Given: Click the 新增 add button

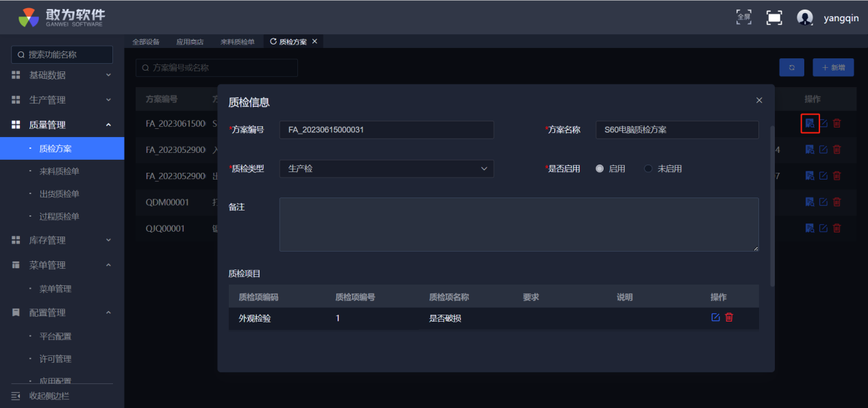Looking at the screenshot, I should tap(833, 68).
